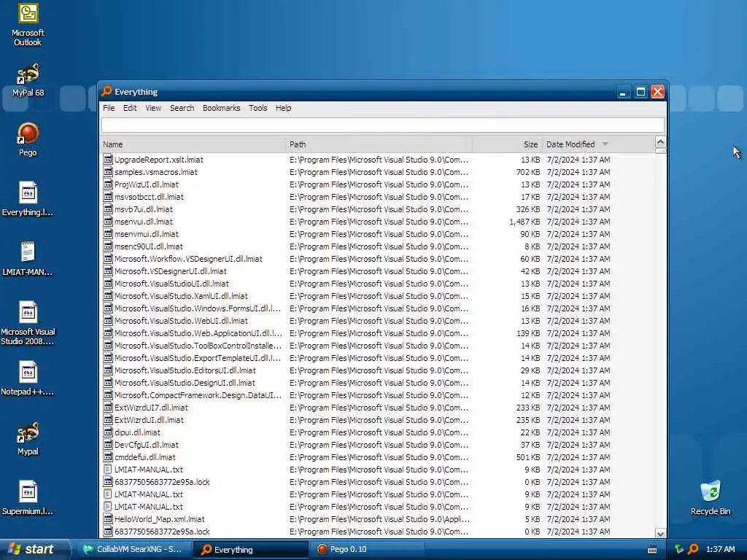
Task: Click file icon of UpgradeReport.xslt.lmiat
Action: click(108, 160)
